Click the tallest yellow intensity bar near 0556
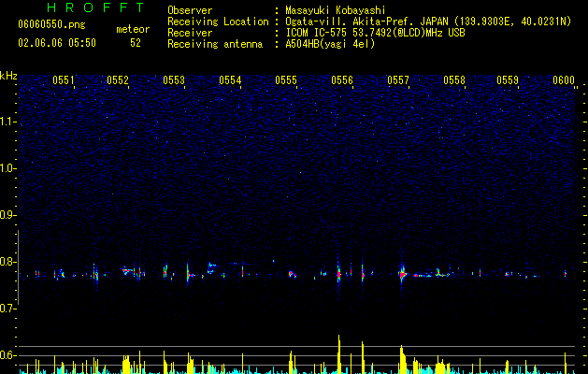Image resolution: width=588 pixels, height=374 pixels. [339, 353]
